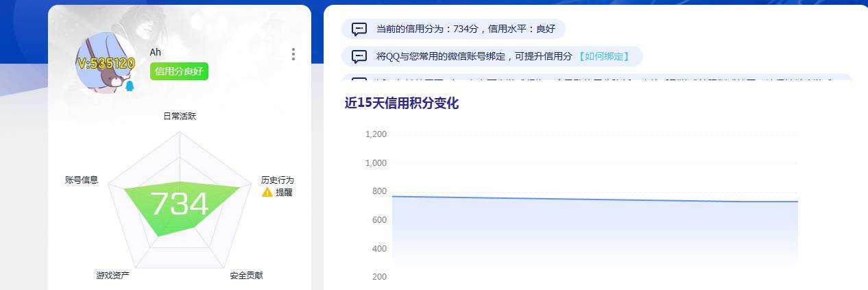Select the 安全贡献 radar label

pos(246,276)
